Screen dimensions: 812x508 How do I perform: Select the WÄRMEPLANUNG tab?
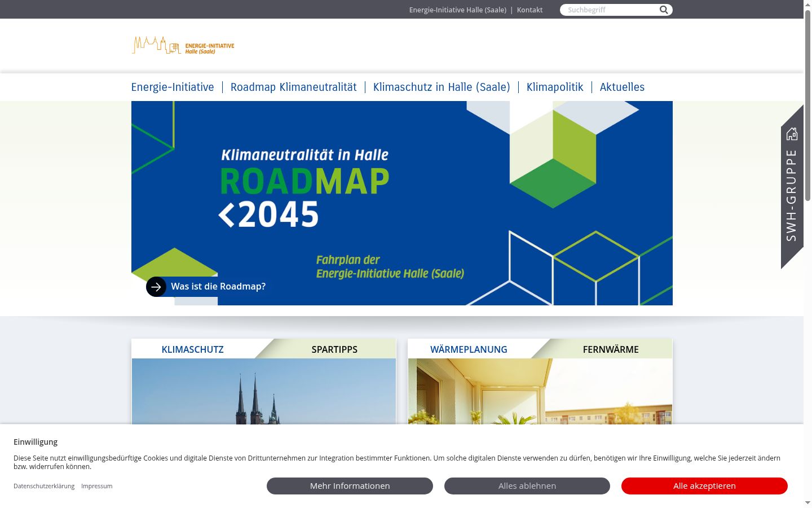[469, 349]
